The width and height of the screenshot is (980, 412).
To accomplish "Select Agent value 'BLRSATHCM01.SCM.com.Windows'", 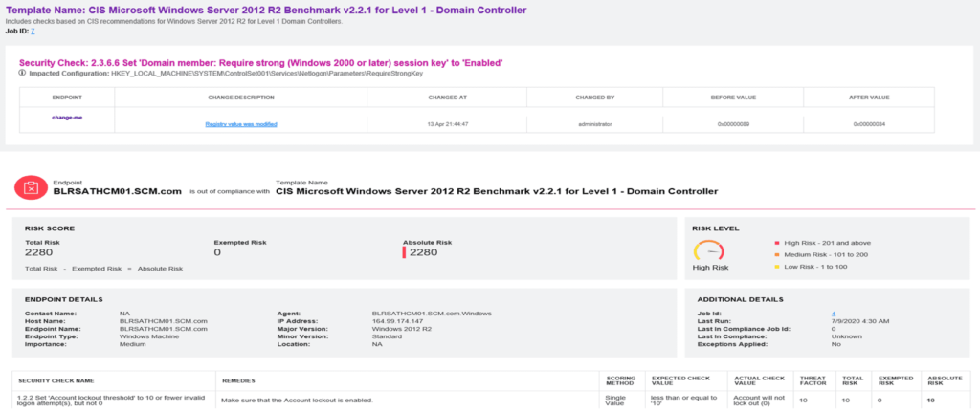I will 432,314.
